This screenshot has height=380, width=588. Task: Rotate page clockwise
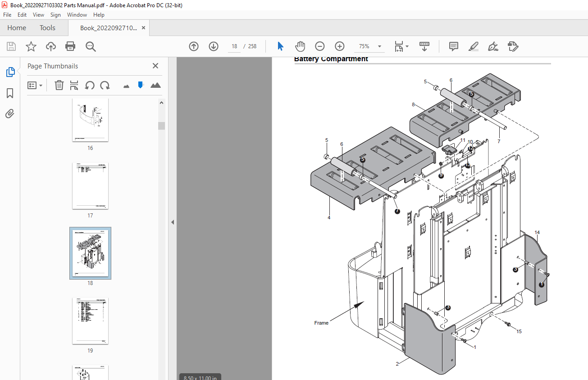point(105,85)
